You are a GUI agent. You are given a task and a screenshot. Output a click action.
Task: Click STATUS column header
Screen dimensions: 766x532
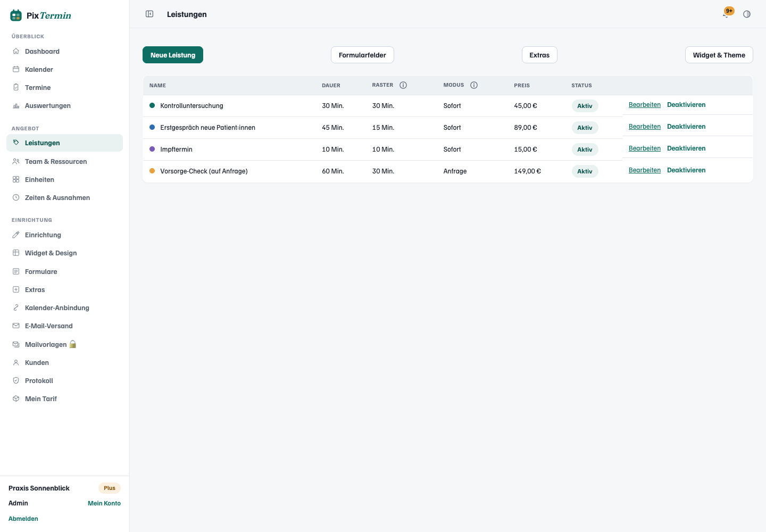coord(581,86)
